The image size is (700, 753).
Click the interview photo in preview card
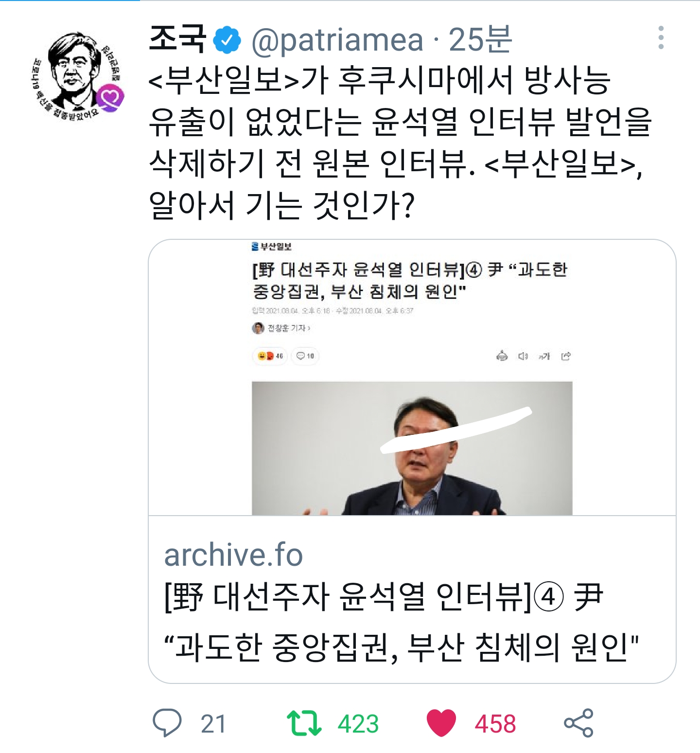click(x=412, y=448)
